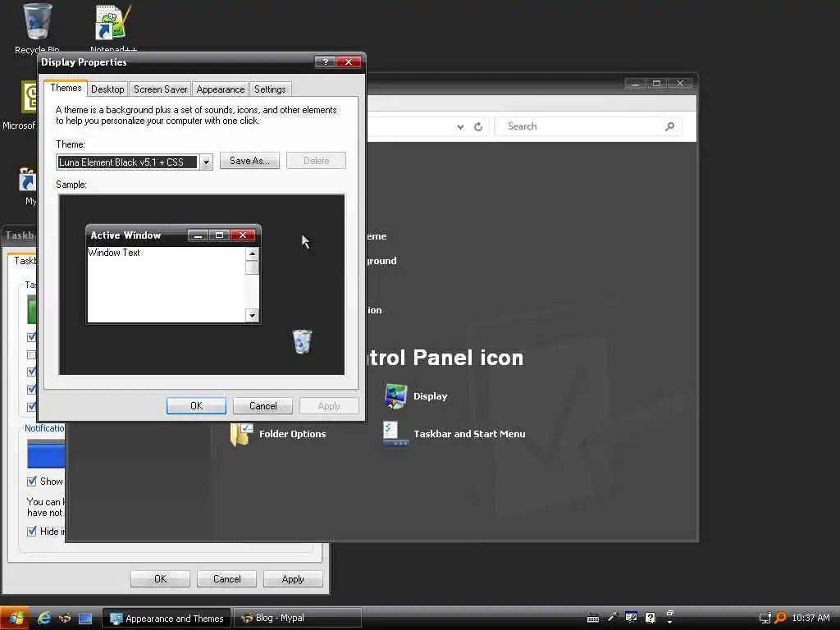Click Cancel in Display Properties
This screenshot has width=840, height=630.
tap(263, 406)
